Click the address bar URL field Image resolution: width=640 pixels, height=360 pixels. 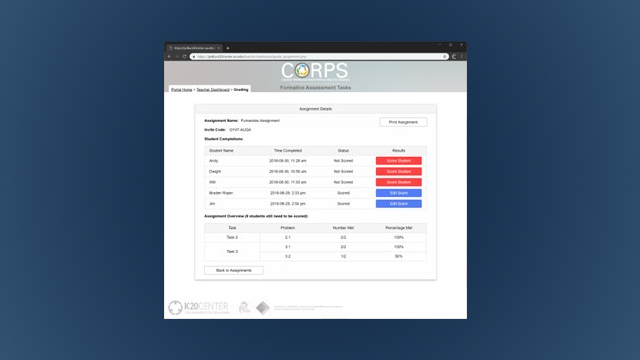[x=318, y=57]
